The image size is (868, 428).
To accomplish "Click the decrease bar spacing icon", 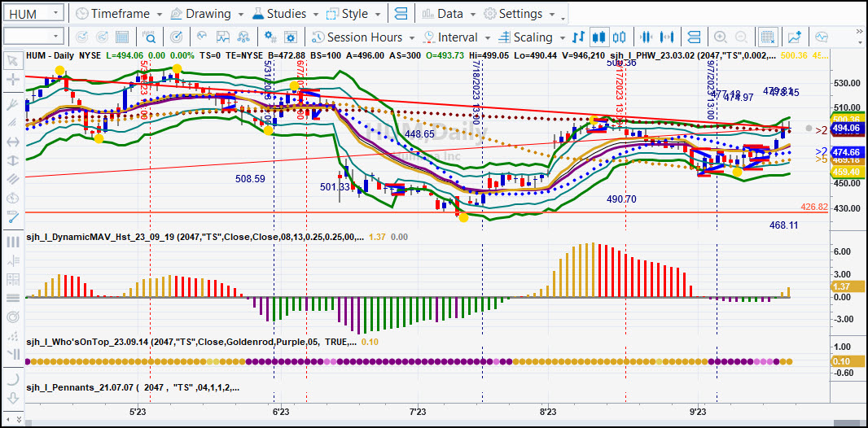I will tap(645, 37).
